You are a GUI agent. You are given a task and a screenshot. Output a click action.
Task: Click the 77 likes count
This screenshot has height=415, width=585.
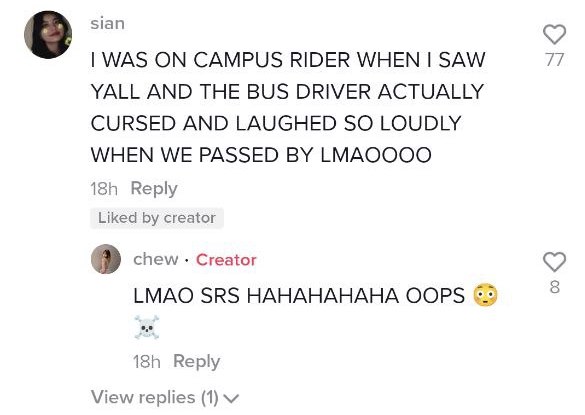click(554, 60)
